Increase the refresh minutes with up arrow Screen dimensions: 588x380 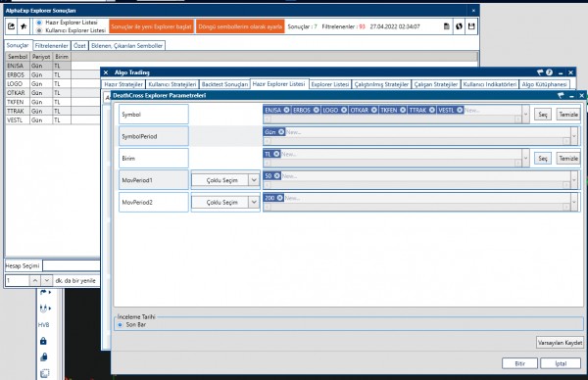[34, 280]
